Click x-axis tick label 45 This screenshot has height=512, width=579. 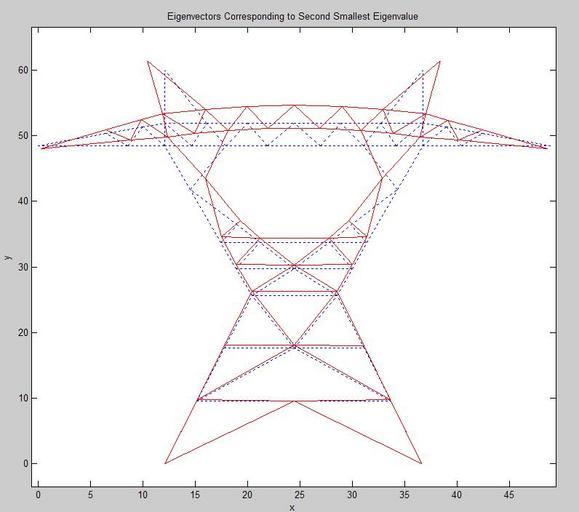[509, 495]
